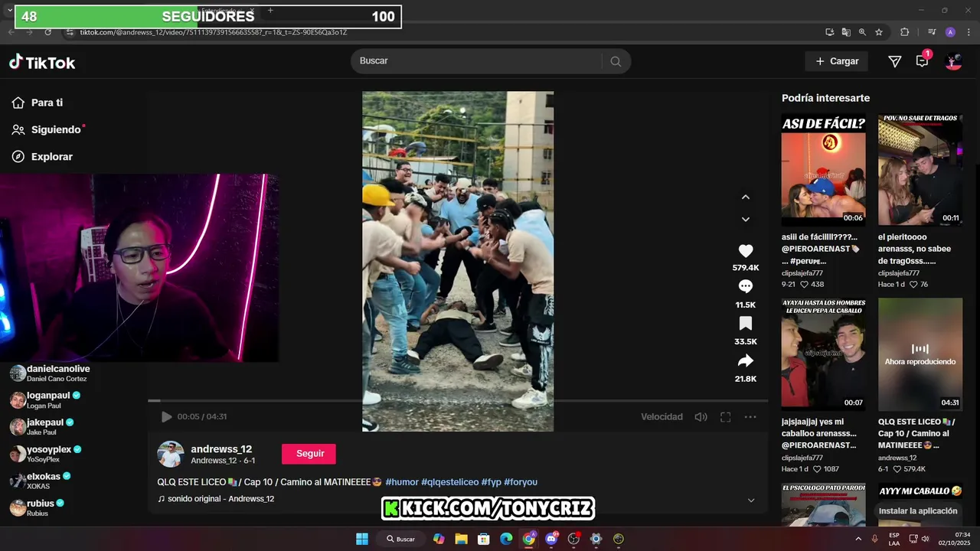980x551 pixels.
Task: Click the #foryou hashtag
Action: (521, 482)
